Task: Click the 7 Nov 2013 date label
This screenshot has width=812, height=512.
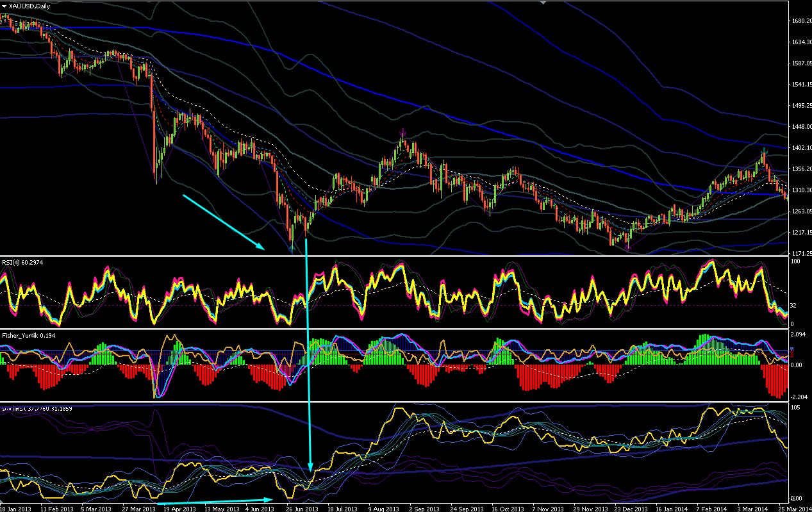Action: click(x=548, y=508)
